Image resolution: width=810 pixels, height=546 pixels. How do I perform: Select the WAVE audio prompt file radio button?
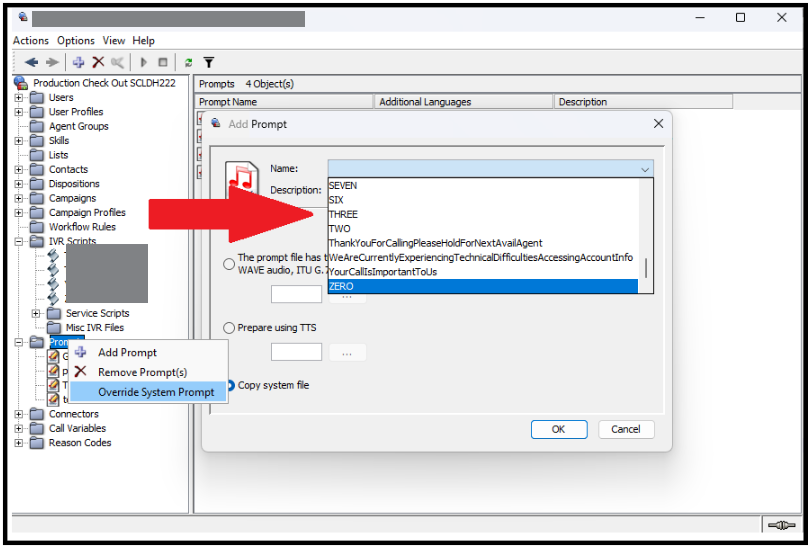230,264
